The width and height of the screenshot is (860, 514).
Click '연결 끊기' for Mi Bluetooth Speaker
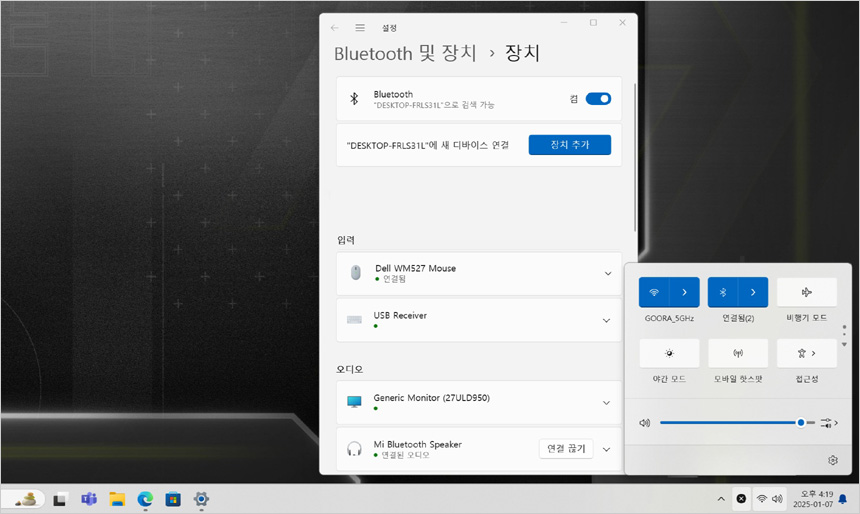tap(566, 449)
